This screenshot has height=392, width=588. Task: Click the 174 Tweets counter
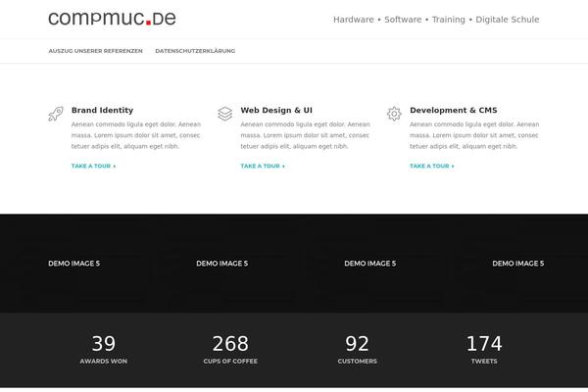[x=484, y=349]
